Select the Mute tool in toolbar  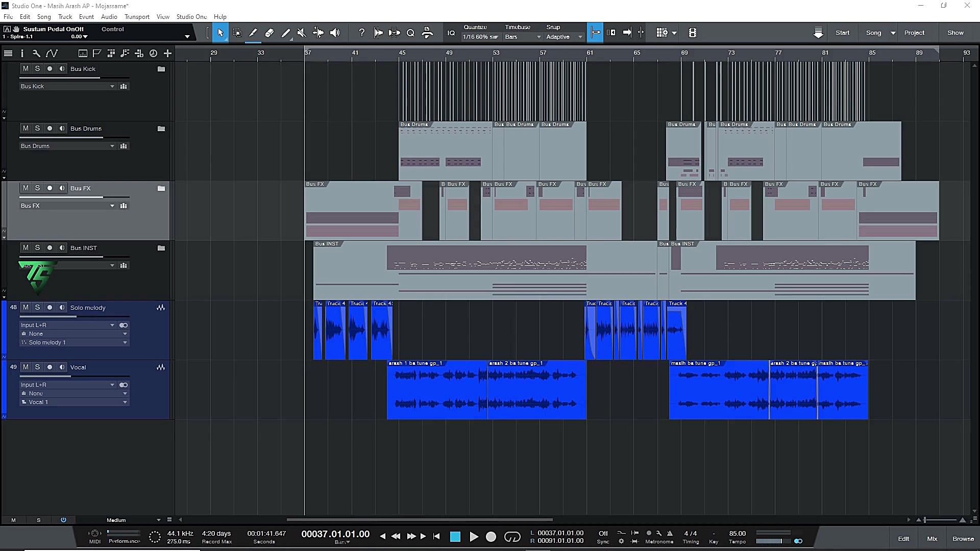pyautogui.click(x=302, y=33)
